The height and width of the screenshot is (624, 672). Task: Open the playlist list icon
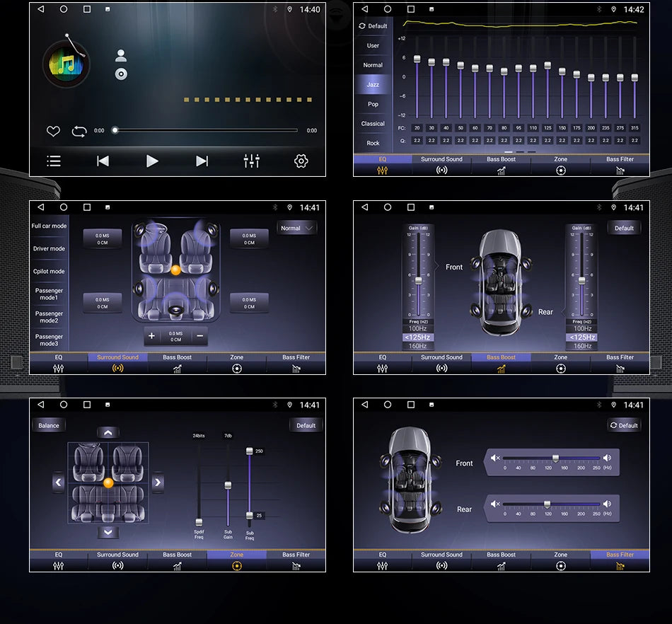tap(54, 161)
